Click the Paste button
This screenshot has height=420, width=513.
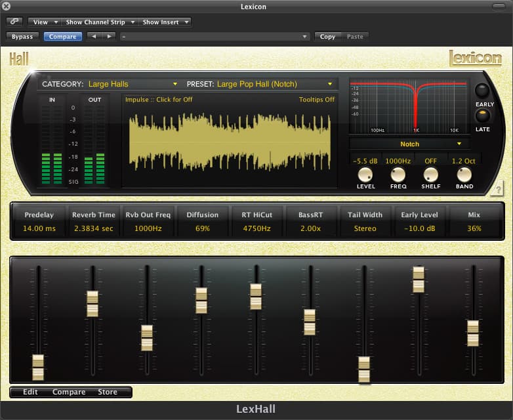tap(355, 36)
